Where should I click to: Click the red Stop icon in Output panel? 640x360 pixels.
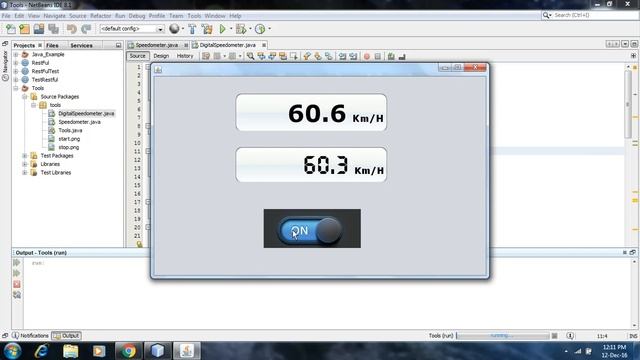pyautogui.click(x=17, y=284)
